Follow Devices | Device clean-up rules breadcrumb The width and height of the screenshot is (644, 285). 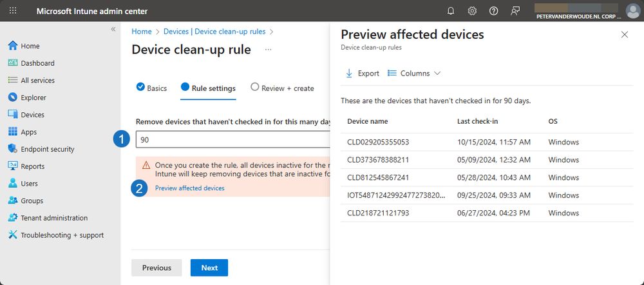[214, 32]
